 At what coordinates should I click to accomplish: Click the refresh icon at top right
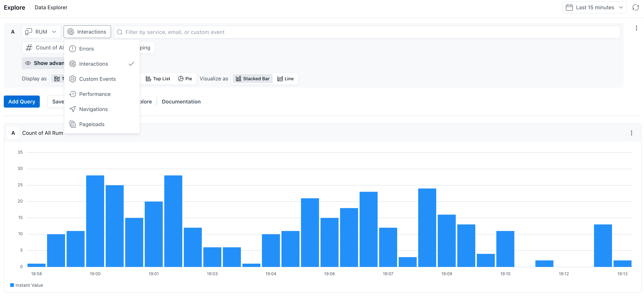(x=635, y=8)
